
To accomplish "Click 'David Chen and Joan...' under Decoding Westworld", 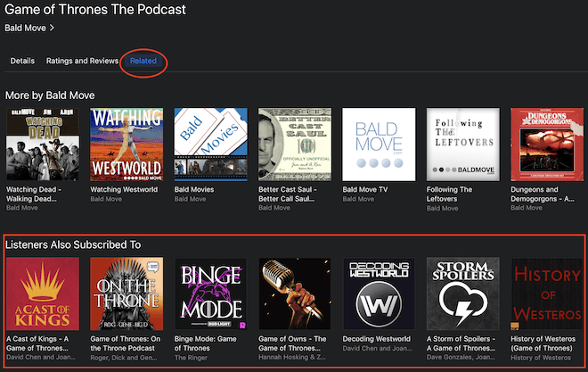I will point(377,348).
